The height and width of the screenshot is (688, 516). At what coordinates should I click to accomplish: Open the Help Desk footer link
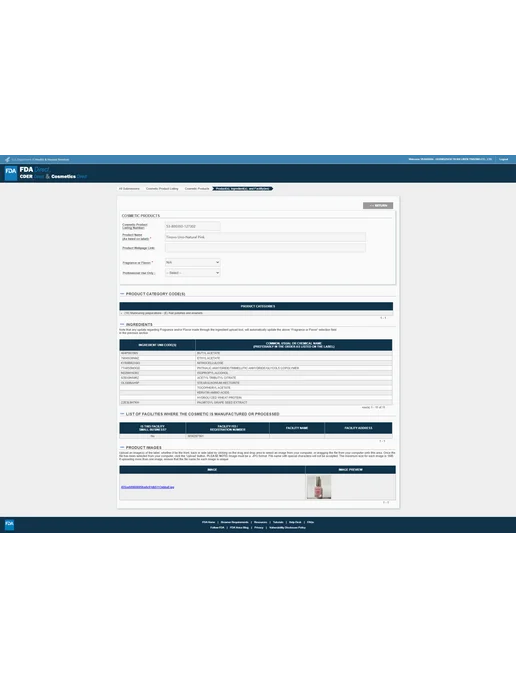click(x=295, y=522)
